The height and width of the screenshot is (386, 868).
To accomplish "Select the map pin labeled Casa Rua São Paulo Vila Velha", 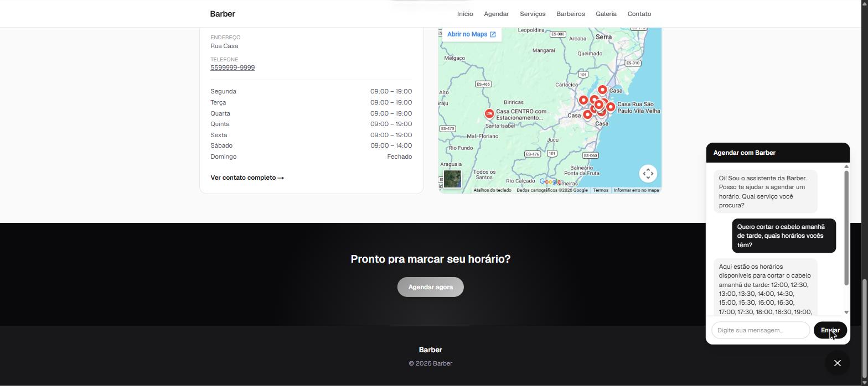I will [611, 107].
